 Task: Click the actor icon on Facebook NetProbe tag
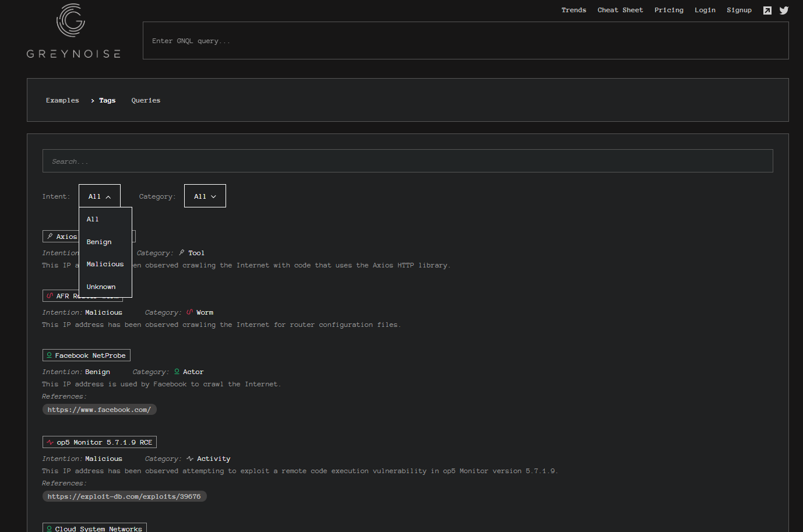pos(50,355)
